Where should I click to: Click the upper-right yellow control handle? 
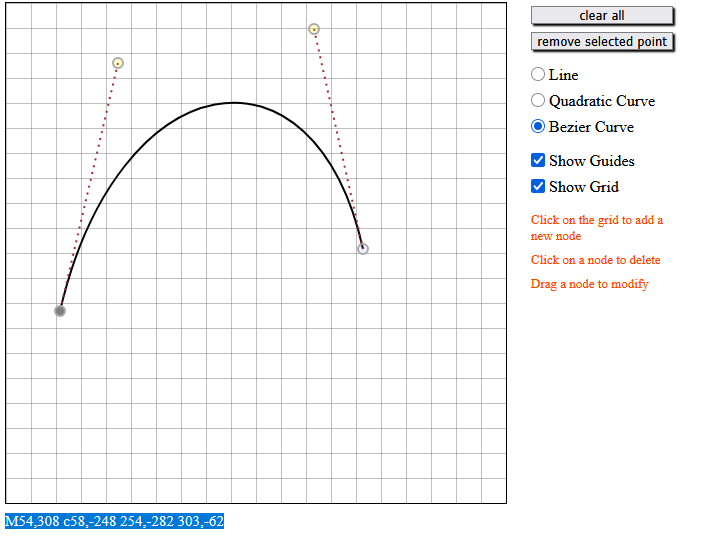[314, 29]
